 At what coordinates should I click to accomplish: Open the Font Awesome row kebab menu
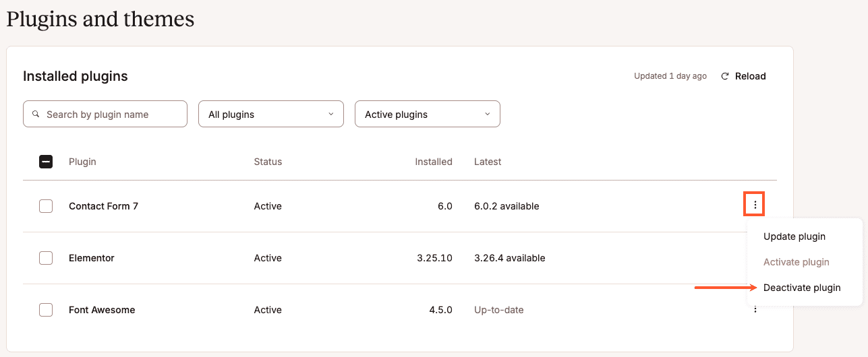tap(755, 310)
